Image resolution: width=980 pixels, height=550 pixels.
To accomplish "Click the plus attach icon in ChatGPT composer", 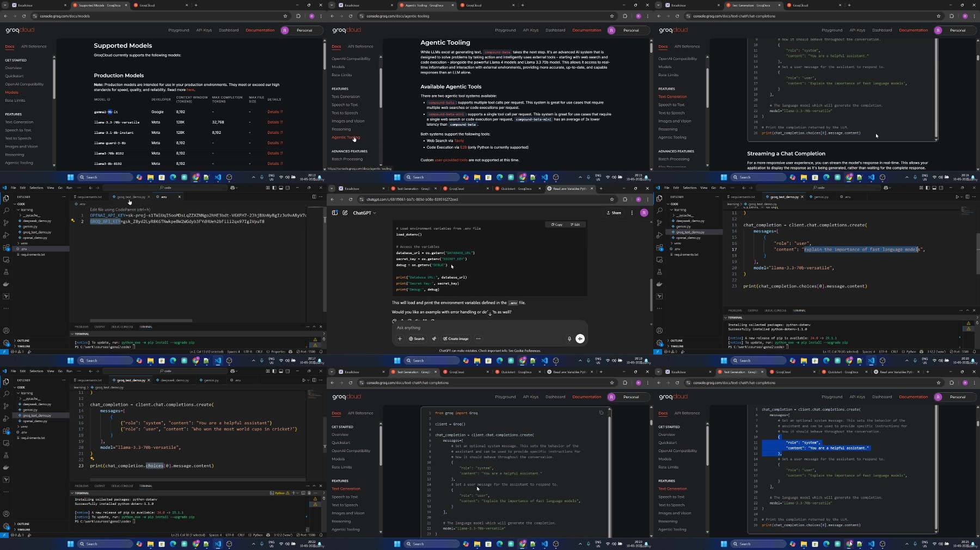I will (x=400, y=338).
